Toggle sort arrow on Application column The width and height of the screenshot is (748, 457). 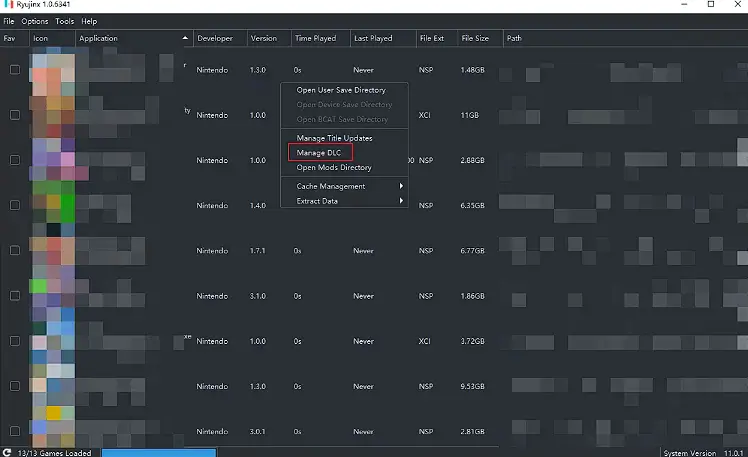[185, 39]
